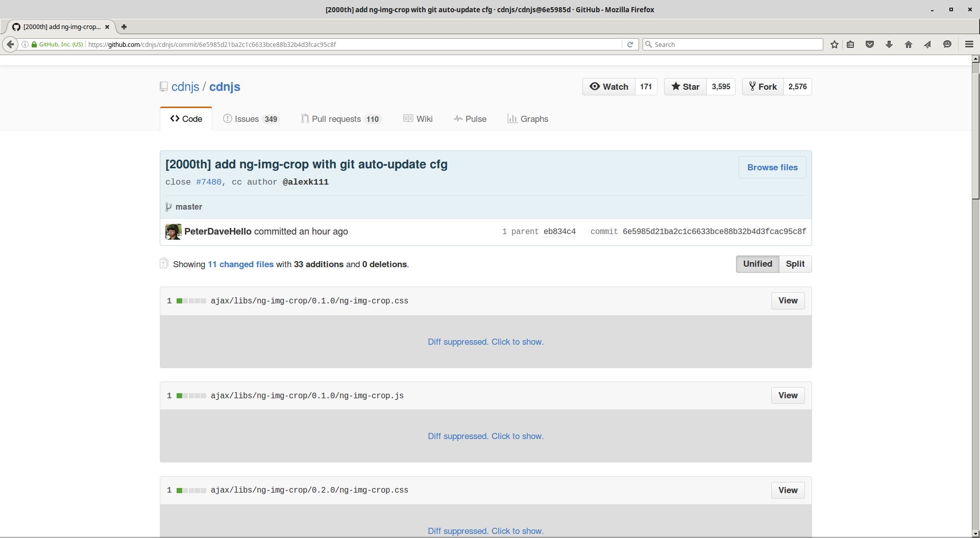Click diffstat bar for 0.2.0/ng-img-crop.css
The image size is (980, 538).
[x=191, y=491]
